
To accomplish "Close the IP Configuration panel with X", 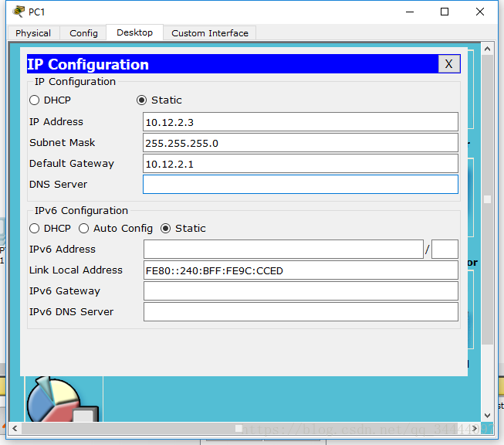I will pos(448,63).
